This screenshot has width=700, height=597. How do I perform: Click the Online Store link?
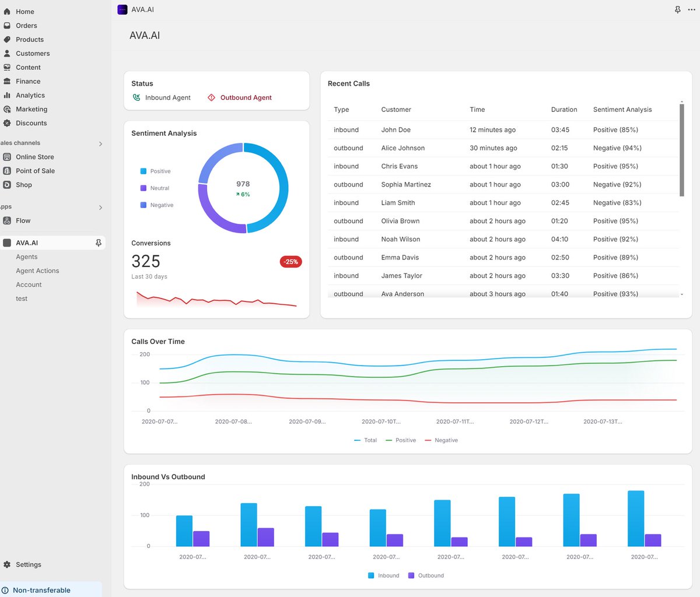[35, 157]
